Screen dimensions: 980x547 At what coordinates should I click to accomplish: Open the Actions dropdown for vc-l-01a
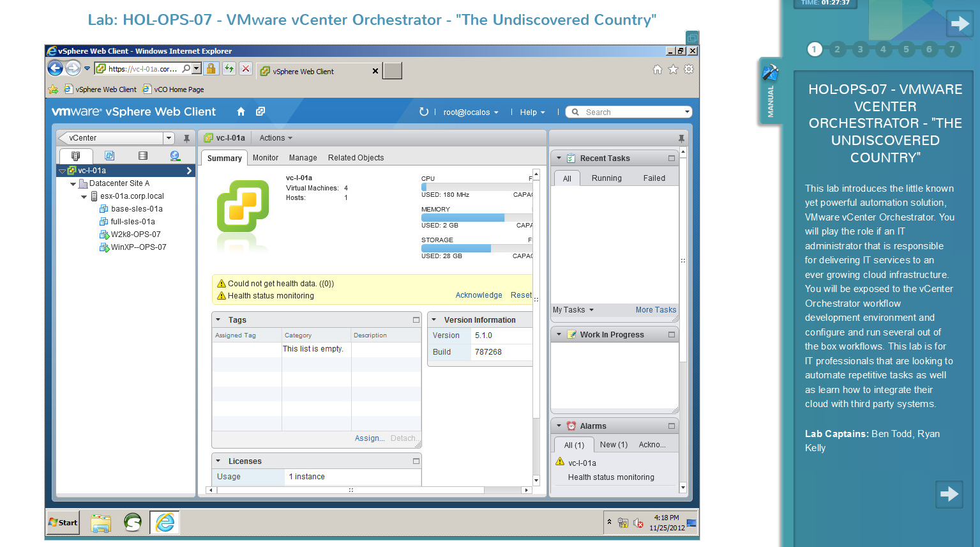[275, 137]
